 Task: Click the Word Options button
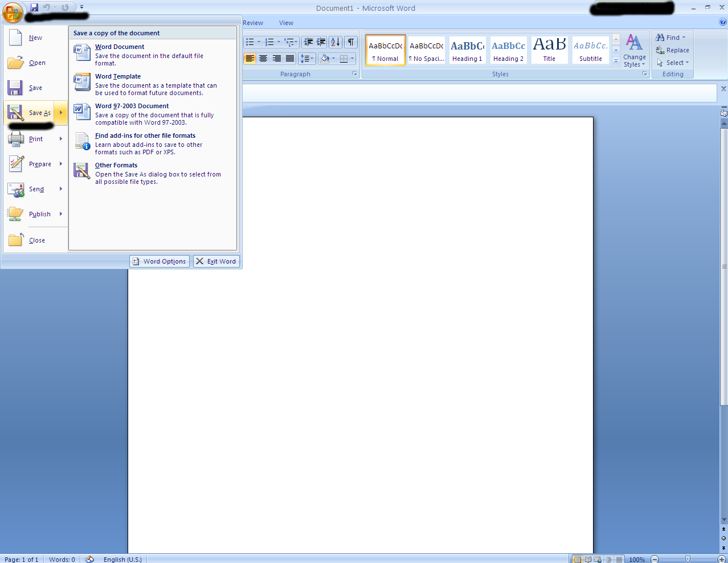pyautogui.click(x=159, y=261)
